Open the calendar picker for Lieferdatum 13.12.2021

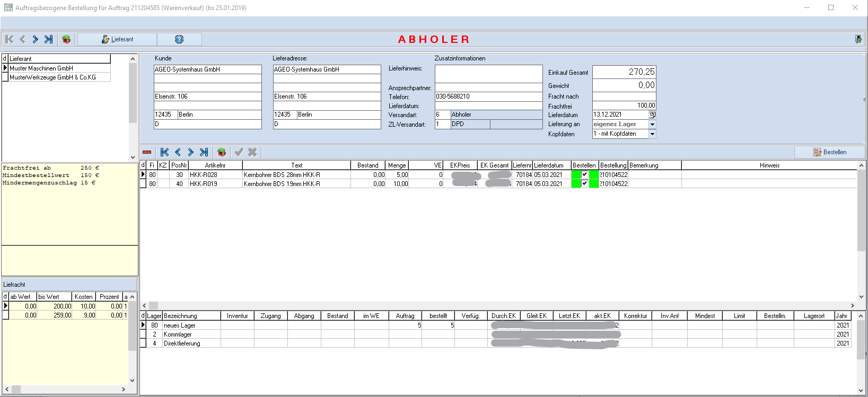coord(652,114)
